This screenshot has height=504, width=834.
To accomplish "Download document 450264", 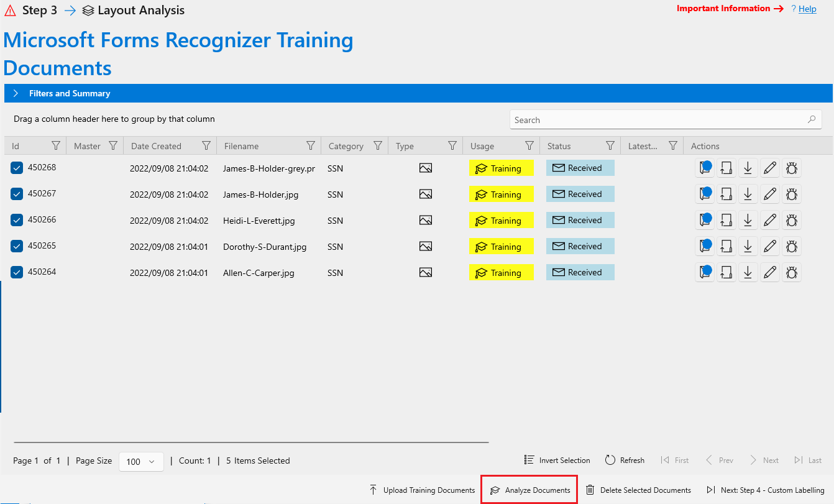I will (x=748, y=272).
